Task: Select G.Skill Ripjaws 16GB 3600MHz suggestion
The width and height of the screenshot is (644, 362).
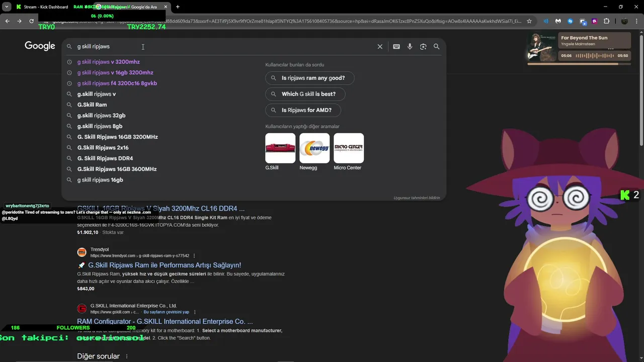Action: point(117,169)
